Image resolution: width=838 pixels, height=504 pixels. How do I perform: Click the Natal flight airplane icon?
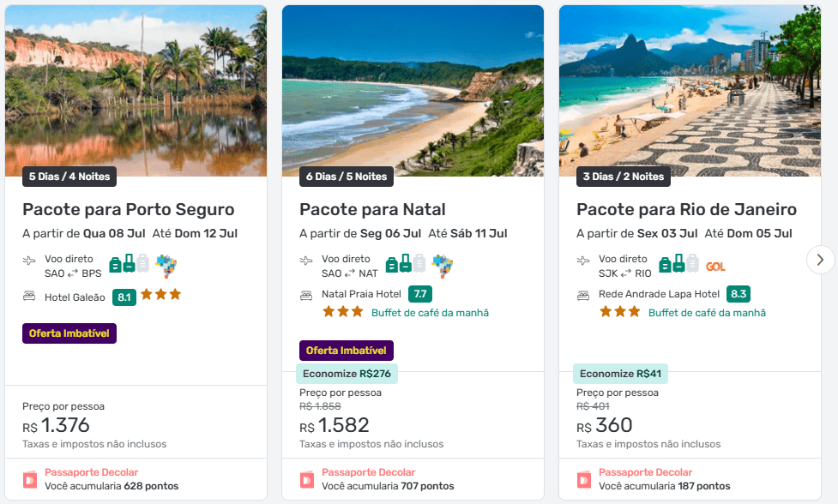point(306,261)
